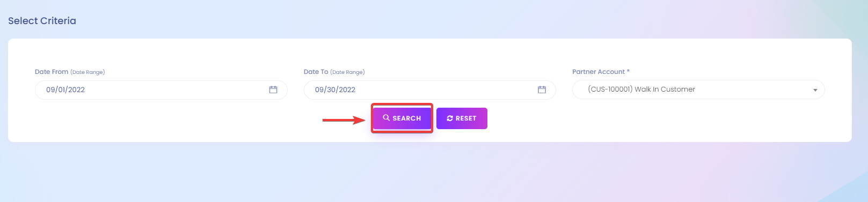Click the (Date Range) hint beside Date From
This screenshot has width=868, height=202.
pyautogui.click(x=87, y=72)
